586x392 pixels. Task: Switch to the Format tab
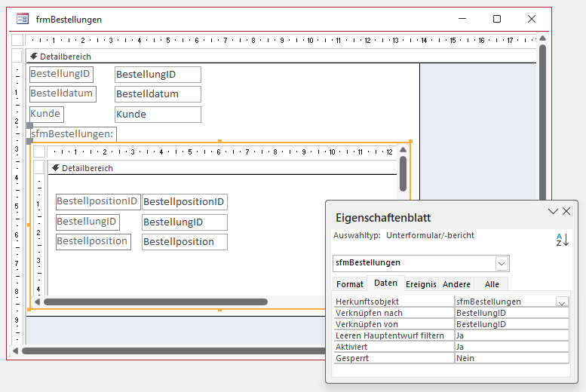coord(350,284)
